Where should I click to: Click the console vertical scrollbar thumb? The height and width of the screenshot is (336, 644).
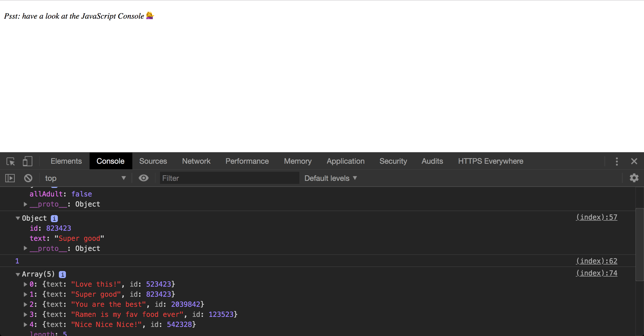(x=639, y=244)
